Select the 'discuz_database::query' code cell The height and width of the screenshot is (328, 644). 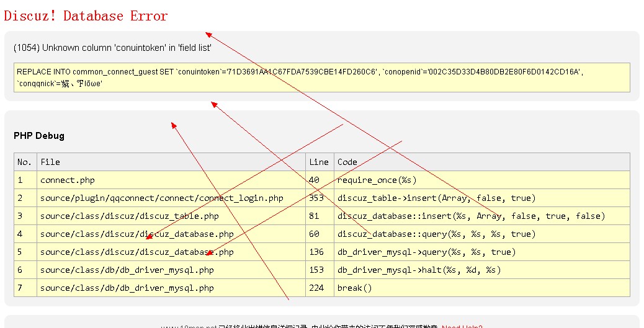tap(482, 234)
